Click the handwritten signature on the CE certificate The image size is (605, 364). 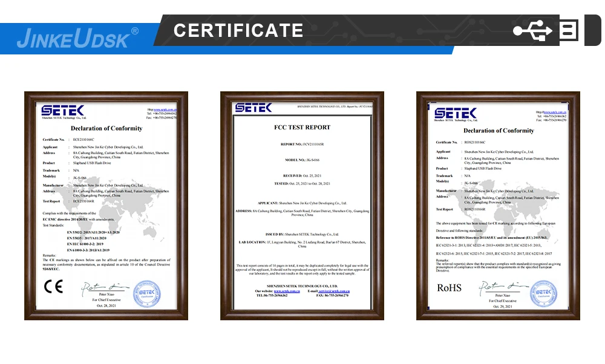105,288
